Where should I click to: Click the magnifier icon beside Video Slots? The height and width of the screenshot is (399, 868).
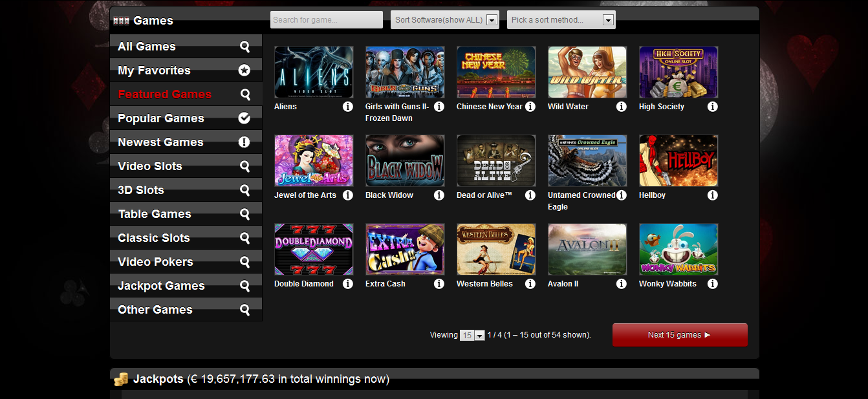[x=244, y=166]
